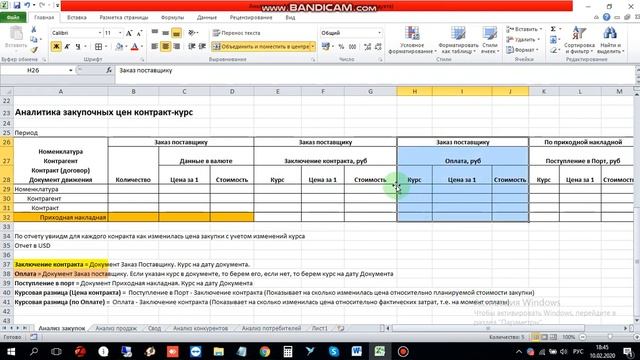The width and height of the screenshot is (640, 360).
Task: Click the Clear eraser icon
Action: pos(553,50)
